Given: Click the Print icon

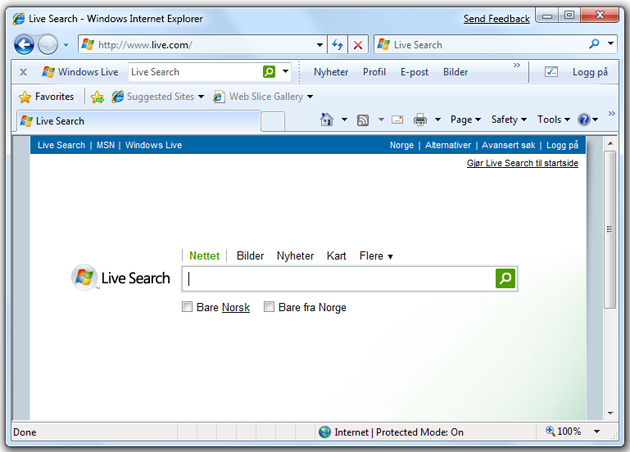Looking at the screenshot, I should pos(420,119).
